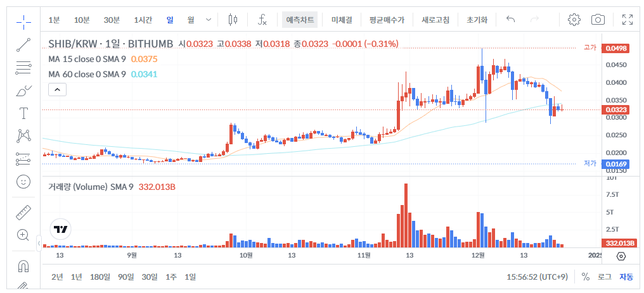Toggle the 미체결 orders display
Viewport: 644px width, 293px height.
click(x=341, y=20)
